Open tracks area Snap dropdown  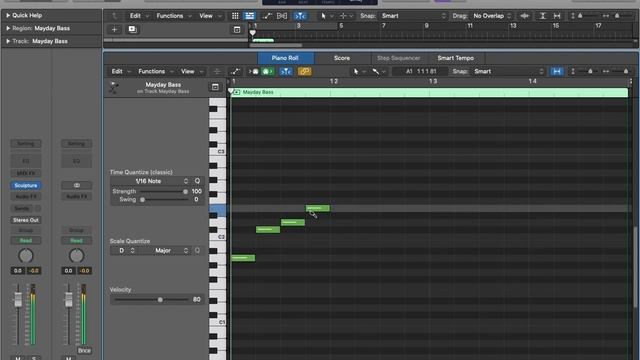click(414, 16)
